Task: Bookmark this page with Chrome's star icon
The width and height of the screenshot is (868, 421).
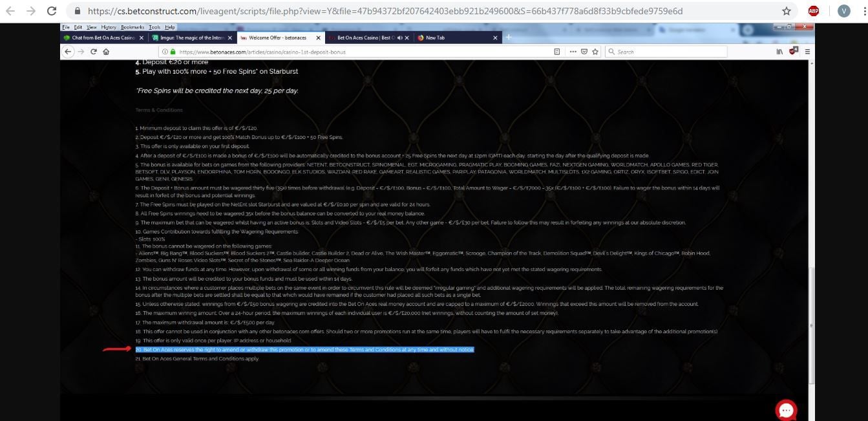Action: 786,11
